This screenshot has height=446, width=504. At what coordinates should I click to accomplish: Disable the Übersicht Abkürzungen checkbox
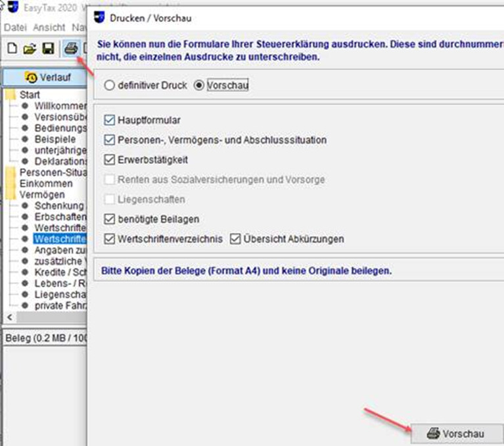236,239
